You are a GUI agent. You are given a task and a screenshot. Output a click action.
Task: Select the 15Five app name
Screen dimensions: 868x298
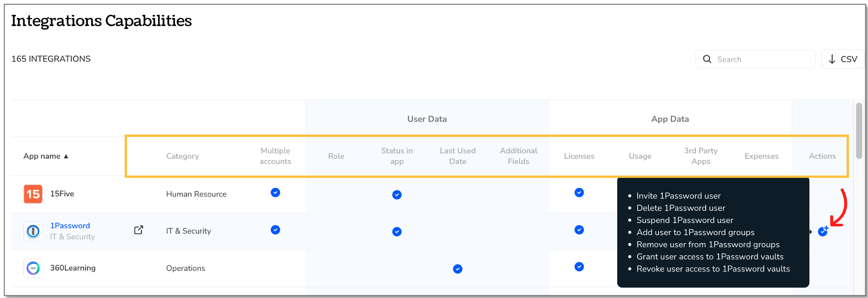point(62,194)
